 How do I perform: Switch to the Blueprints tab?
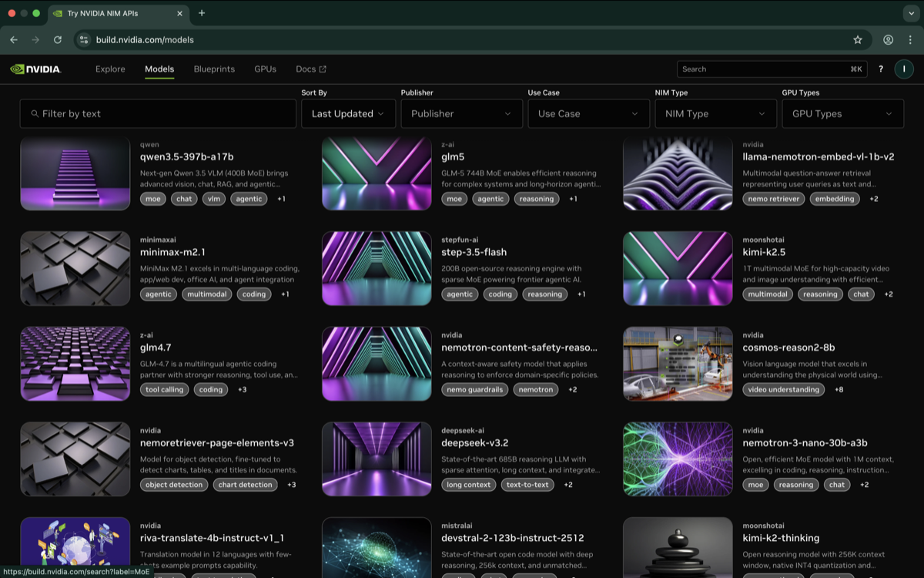point(214,69)
